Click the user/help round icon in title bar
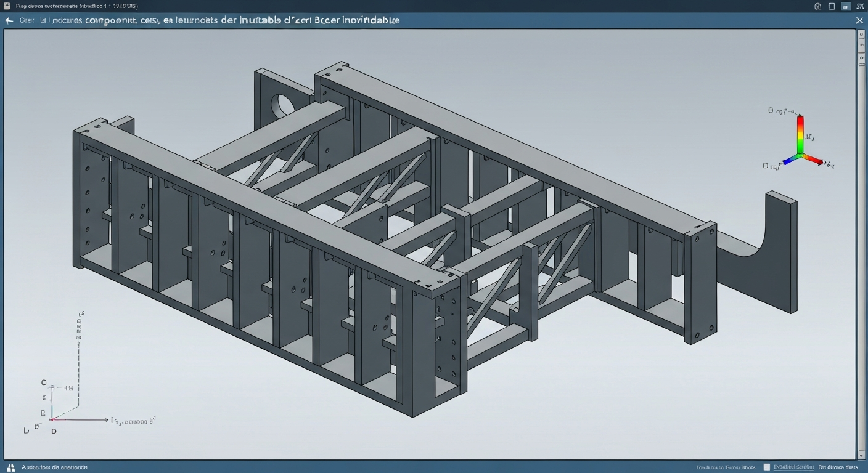 point(817,6)
